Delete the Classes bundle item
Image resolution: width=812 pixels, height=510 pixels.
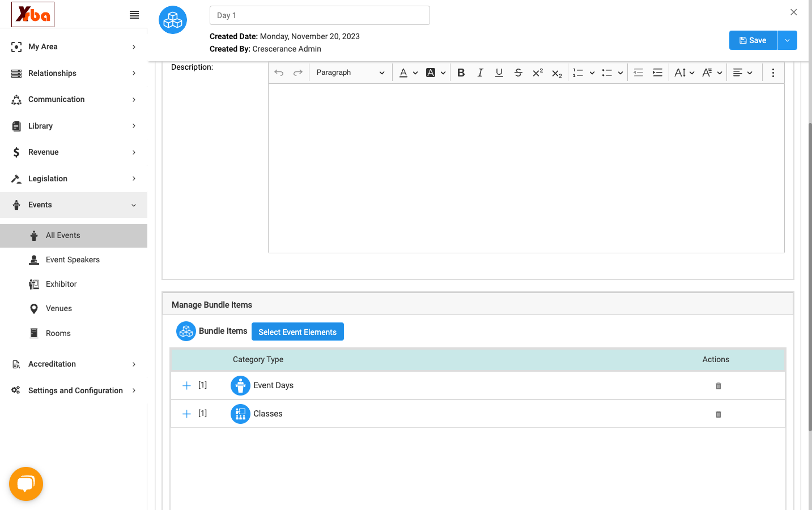point(719,414)
